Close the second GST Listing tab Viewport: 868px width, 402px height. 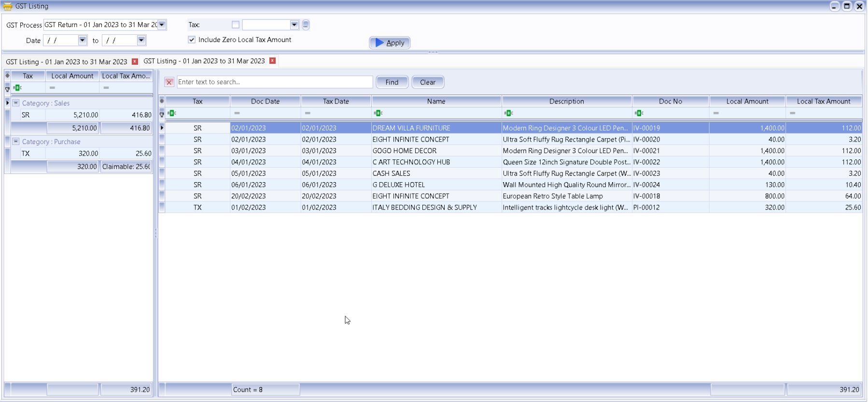272,61
